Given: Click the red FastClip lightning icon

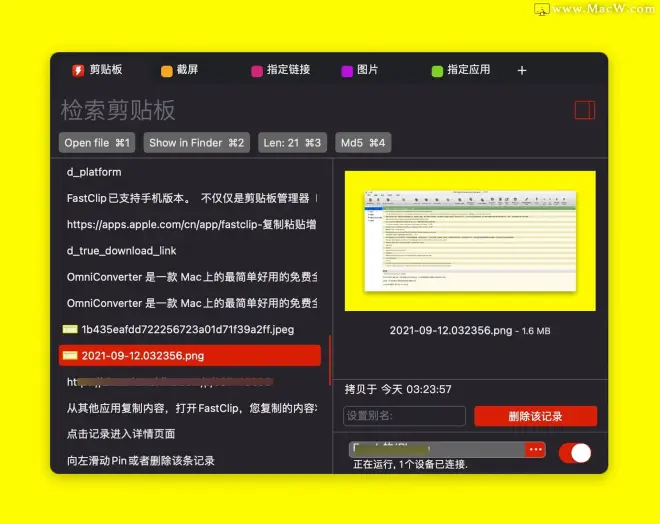Looking at the screenshot, I should [78, 70].
